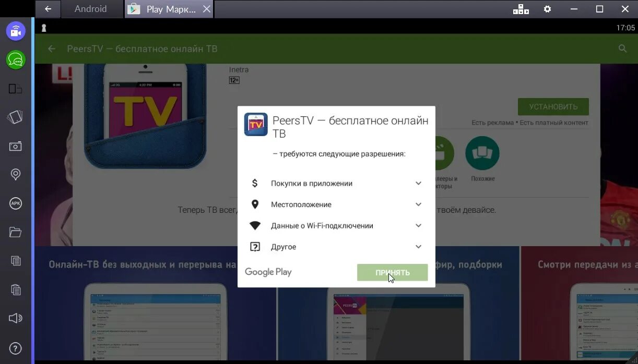Viewport: 638px width, 364px height.
Task: Click the Покупки в приложении label
Action: tap(312, 184)
